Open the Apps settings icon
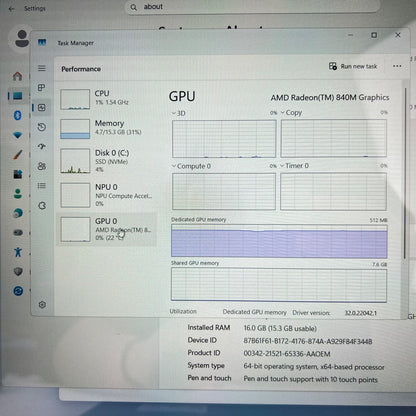This screenshot has height=416, width=416. [x=18, y=174]
